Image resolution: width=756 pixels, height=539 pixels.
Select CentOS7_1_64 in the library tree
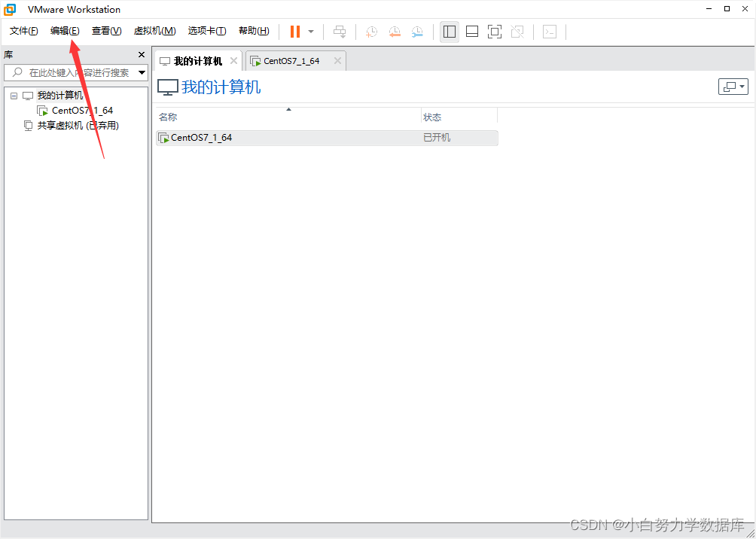82,111
